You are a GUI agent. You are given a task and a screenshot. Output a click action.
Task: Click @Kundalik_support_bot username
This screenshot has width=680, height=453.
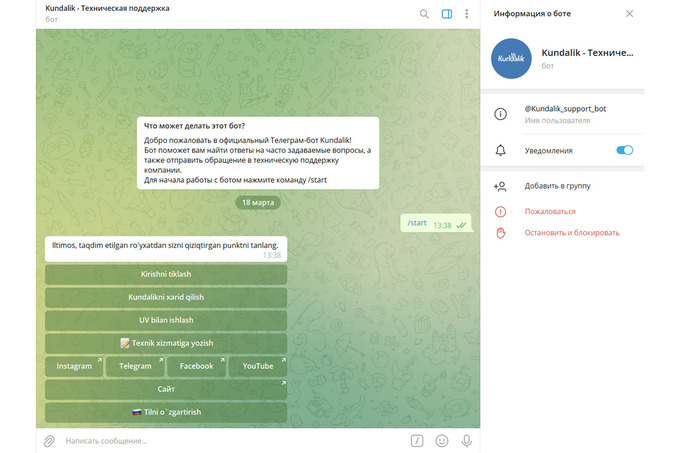(565, 108)
